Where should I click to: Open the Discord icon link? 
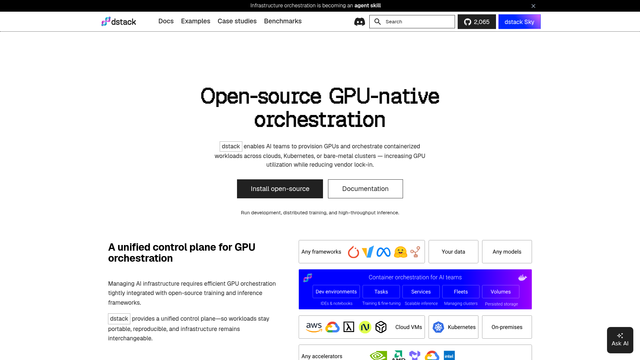(359, 22)
